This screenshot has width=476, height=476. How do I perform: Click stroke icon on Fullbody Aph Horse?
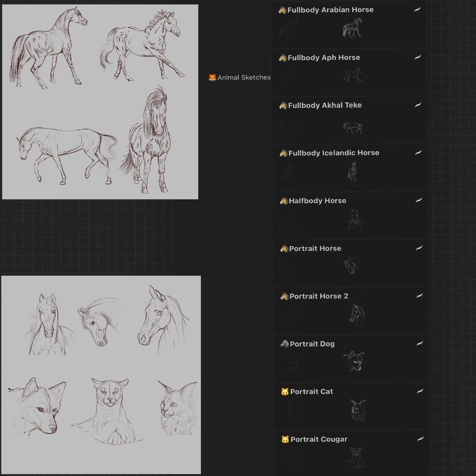click(418, 57)
